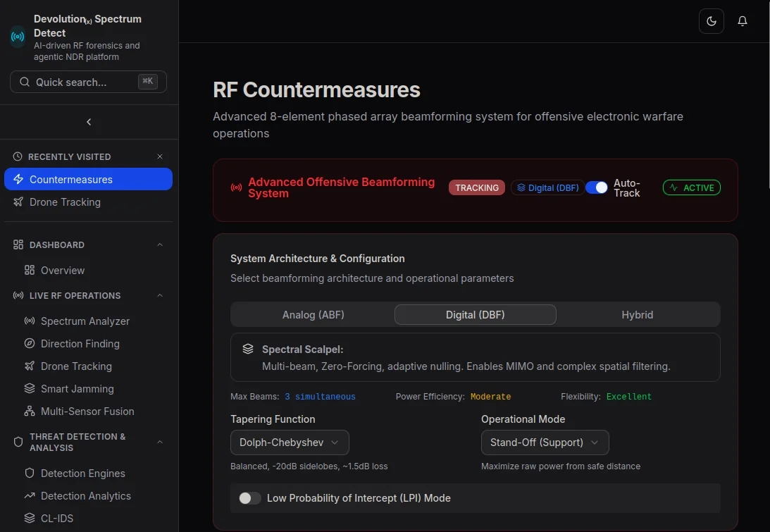770x532 pixels.
Task: Open the Operational Mode dropdown
Action: coord(545,443)
